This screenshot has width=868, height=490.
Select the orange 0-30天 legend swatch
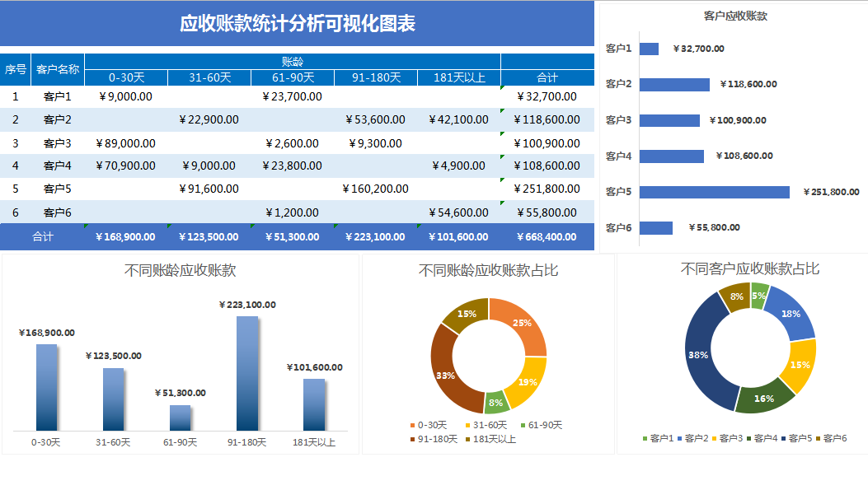411,424
